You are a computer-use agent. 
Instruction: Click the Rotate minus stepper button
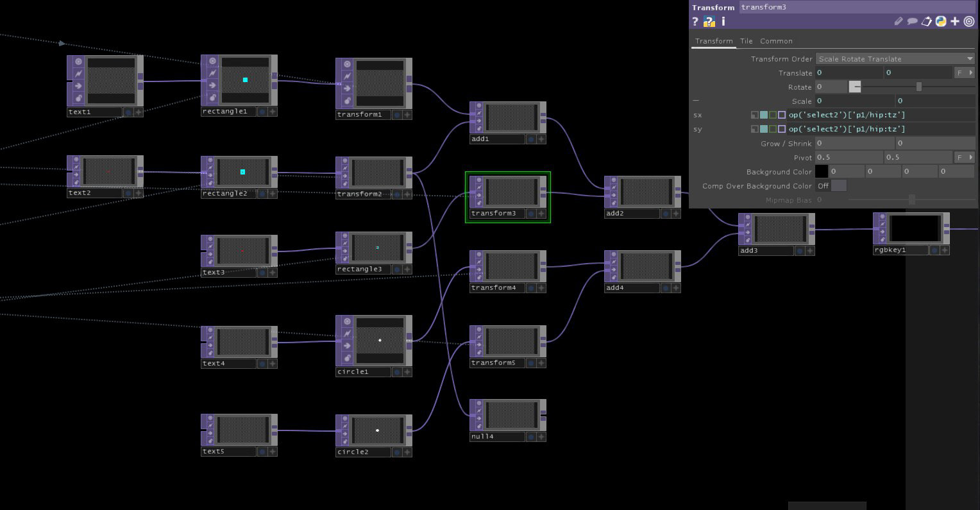(x=855, y=87)
